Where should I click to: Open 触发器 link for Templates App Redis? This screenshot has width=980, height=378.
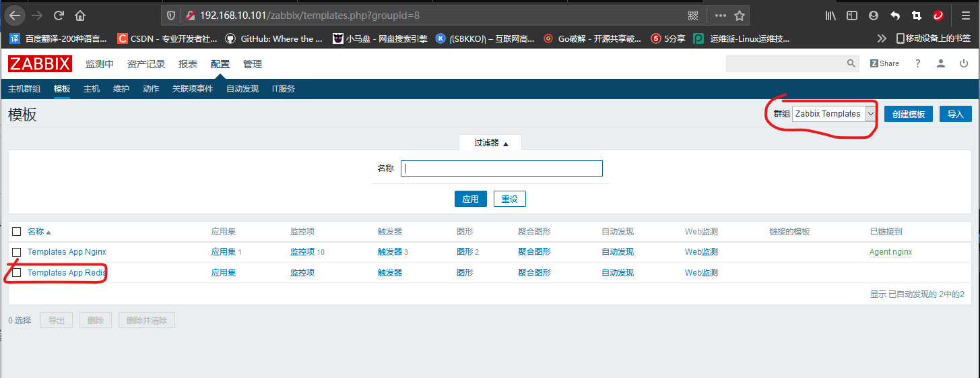click(390, 273)
